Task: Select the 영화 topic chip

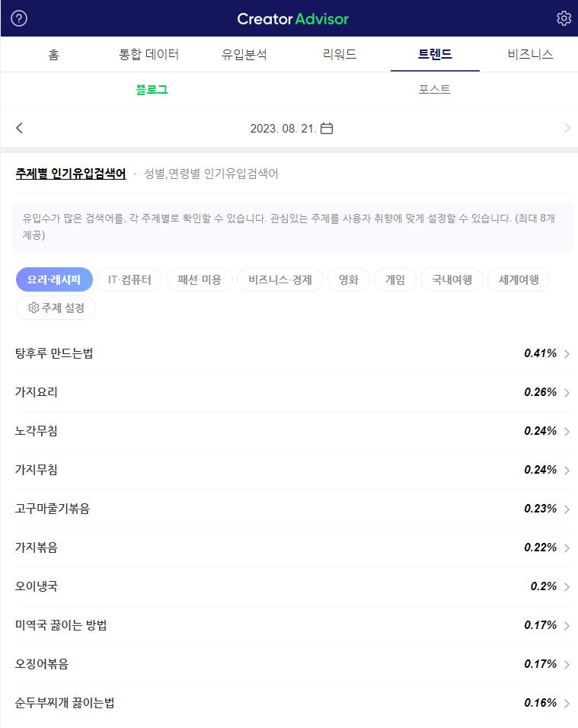Action: 348,279
